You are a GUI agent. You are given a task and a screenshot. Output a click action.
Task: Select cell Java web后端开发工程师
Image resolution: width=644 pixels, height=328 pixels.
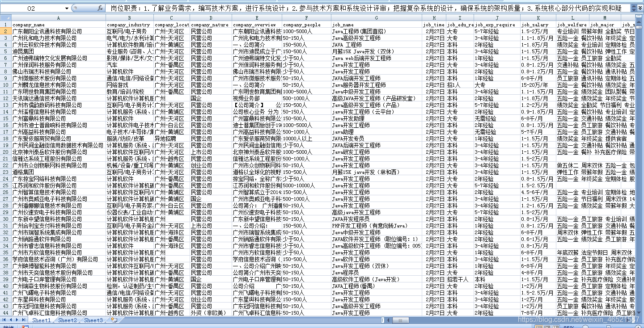377,58
